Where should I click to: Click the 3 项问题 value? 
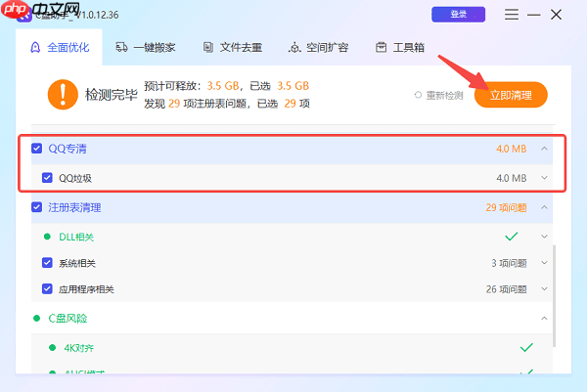(x=509, y=263)
